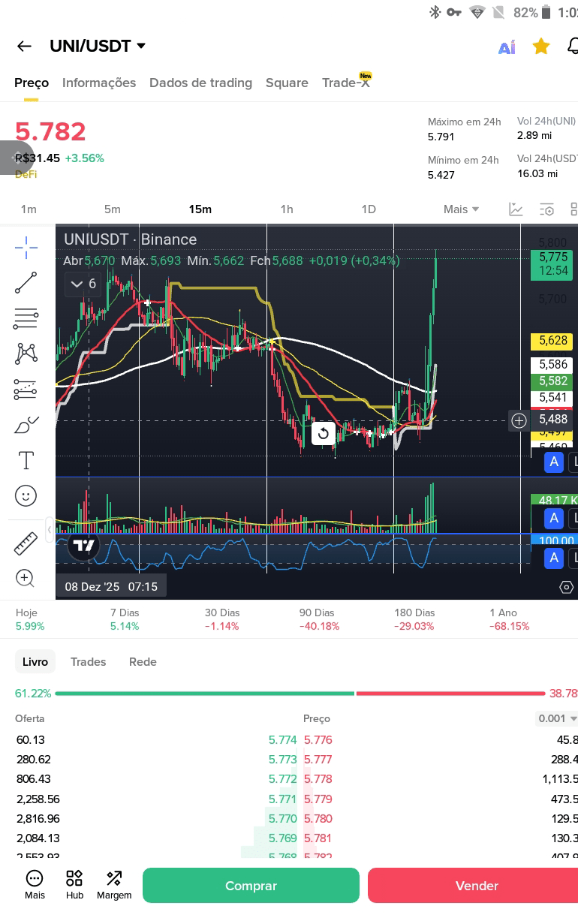Click the TradingView logo on chart
Screen dimensions: 578x924
click(x=83, y=546)
